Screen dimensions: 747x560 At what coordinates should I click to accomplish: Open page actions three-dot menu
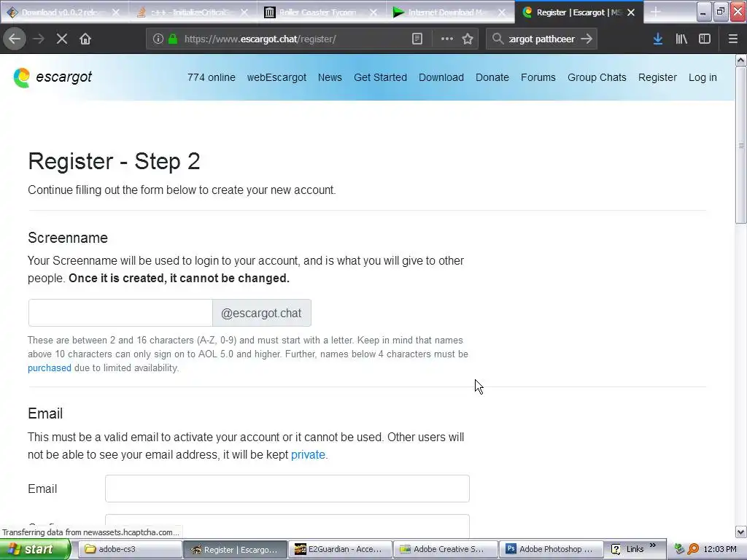pyautogui.click(x=447, y=39)
